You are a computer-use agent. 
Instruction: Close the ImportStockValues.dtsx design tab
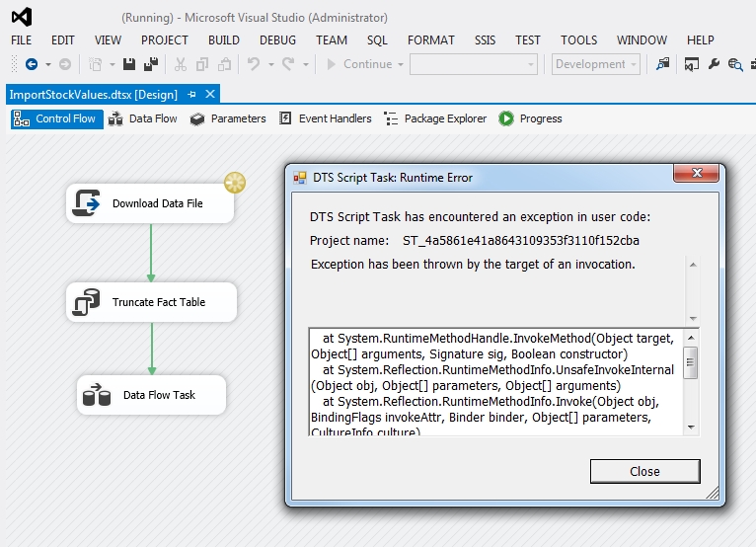209,95
